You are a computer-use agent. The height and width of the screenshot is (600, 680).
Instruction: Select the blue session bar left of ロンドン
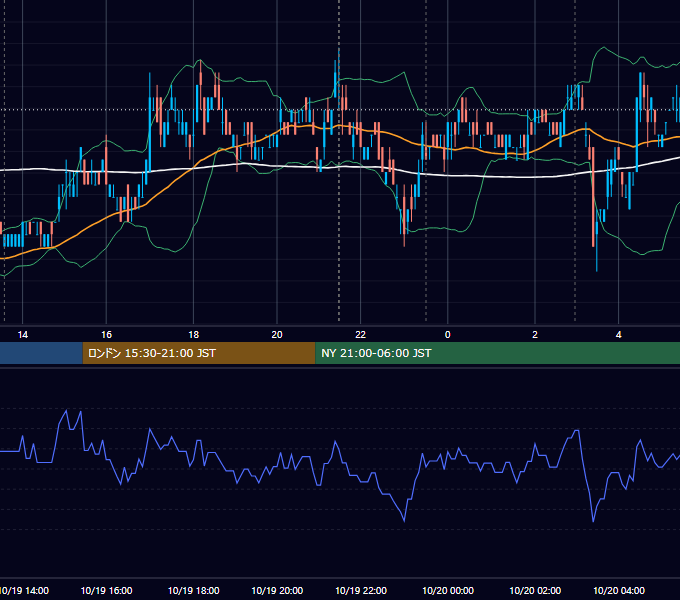41,353
